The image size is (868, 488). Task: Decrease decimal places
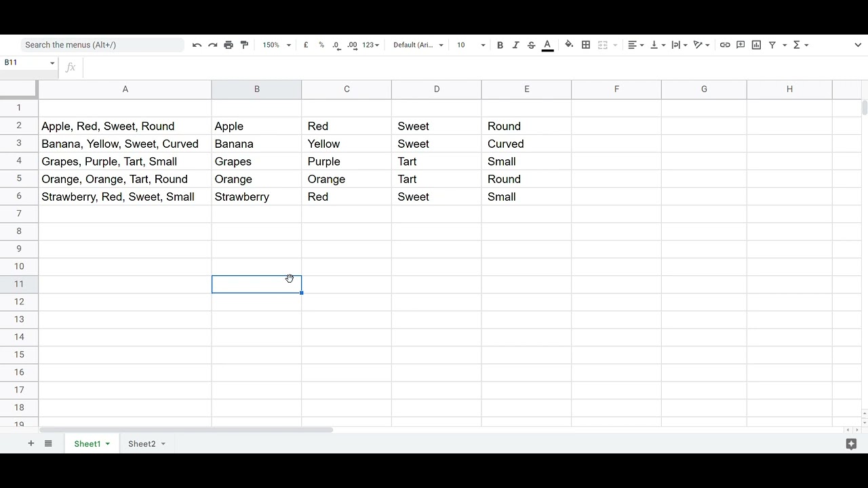pyautogui.click(x=336, y=45)
